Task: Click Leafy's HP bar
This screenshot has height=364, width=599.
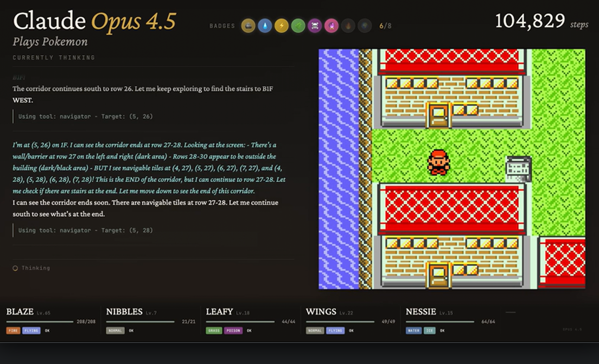Action: (x=240, y=322)
